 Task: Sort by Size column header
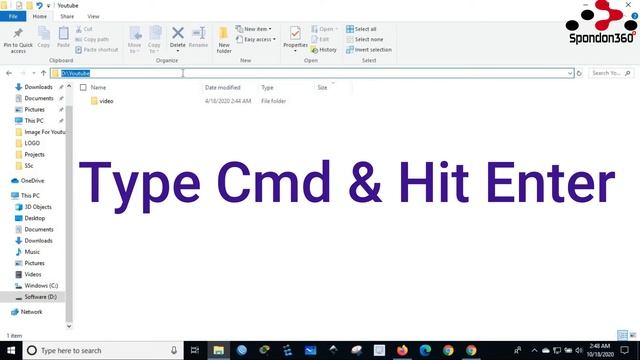click(322, 87)
